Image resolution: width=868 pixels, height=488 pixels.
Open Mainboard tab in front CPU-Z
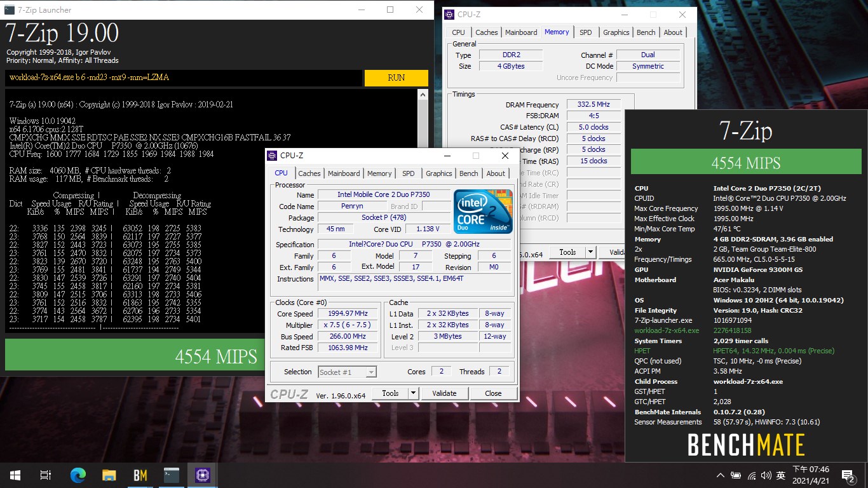click(x=344, y=173)
